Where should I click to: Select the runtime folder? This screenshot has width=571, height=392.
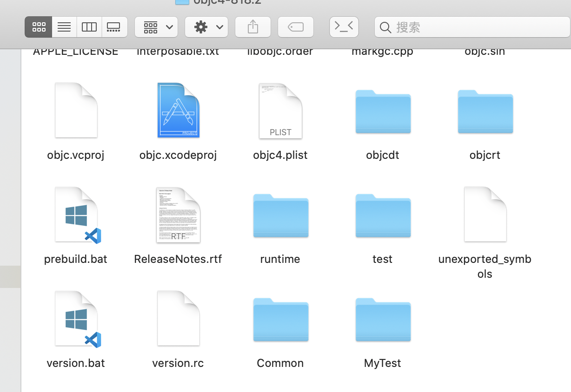(280, 216)
